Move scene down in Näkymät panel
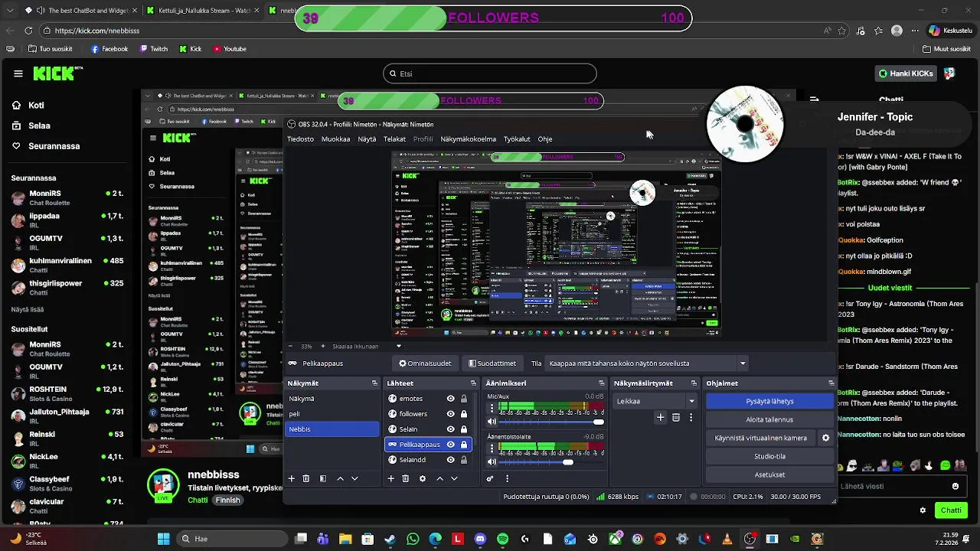 point(354,478)
